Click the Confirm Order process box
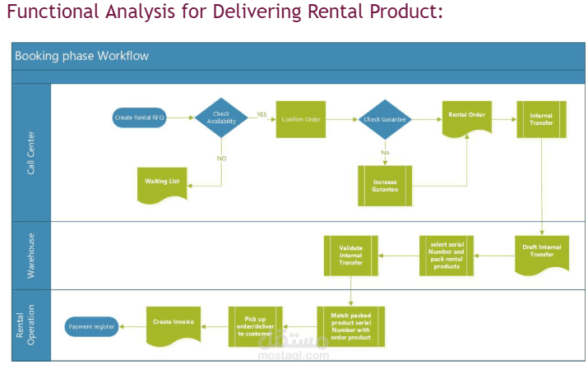Viewport: 588px width, 369px height. (301, 119)
